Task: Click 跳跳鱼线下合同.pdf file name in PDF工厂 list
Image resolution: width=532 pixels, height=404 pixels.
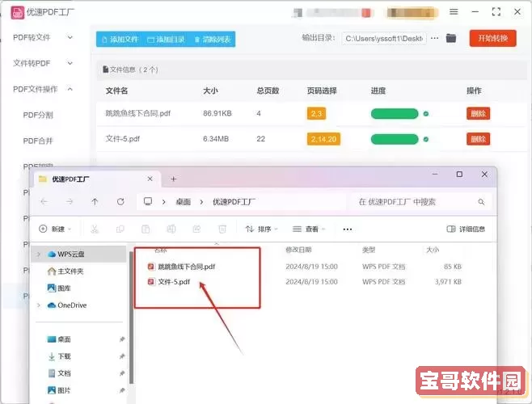Action: tap(138, 113)
